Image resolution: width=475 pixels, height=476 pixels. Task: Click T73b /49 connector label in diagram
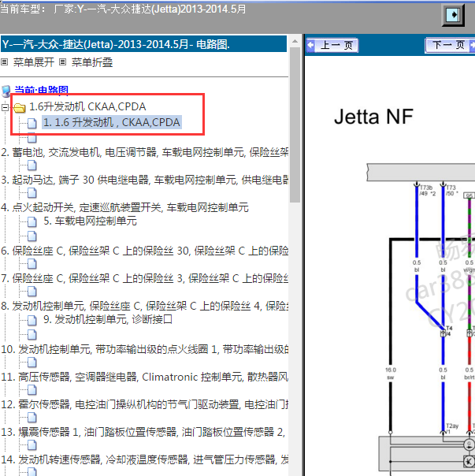(x=428, y=191)
